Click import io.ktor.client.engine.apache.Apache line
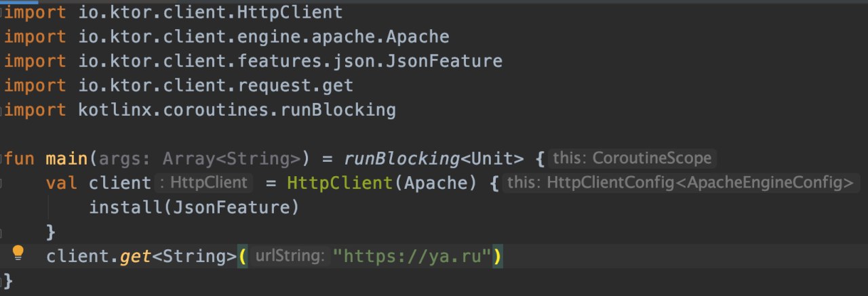 pos(226,37)
